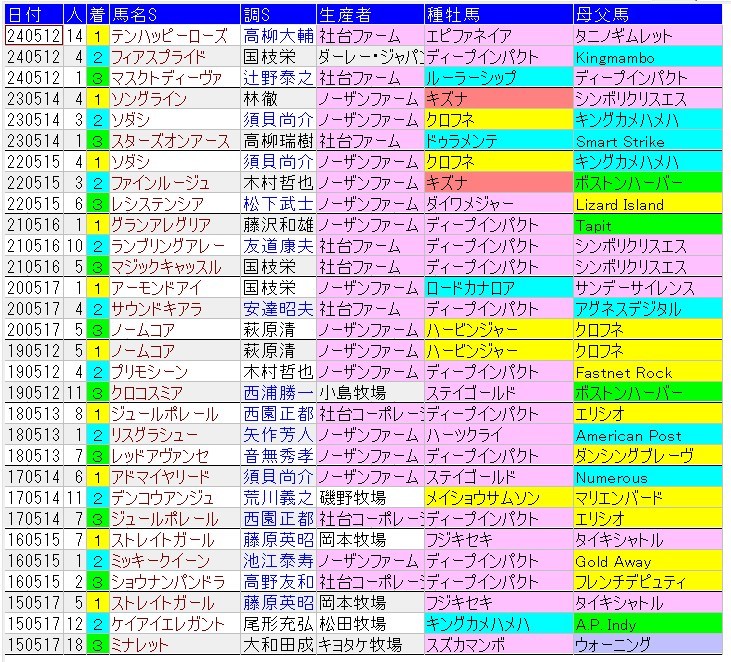731x662 pixels.
Task: Select damsire cell Kingmambo
Action: pos(648,57)
